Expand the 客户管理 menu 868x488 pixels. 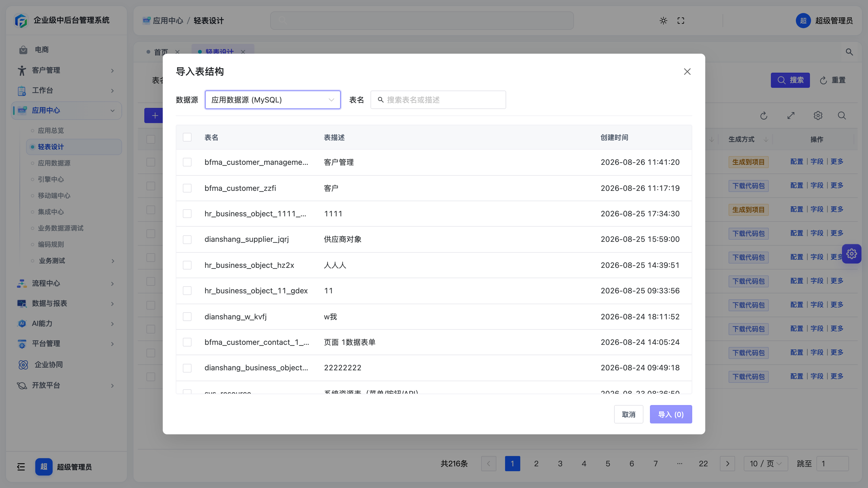point(66,70)
